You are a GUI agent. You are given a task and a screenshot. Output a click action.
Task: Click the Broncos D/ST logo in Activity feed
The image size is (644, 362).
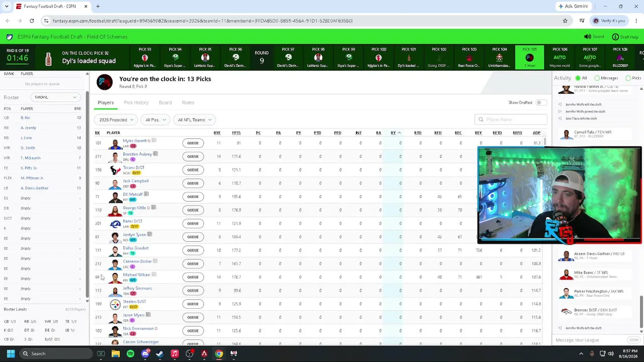pyautogui.click(x=566, y=311)
